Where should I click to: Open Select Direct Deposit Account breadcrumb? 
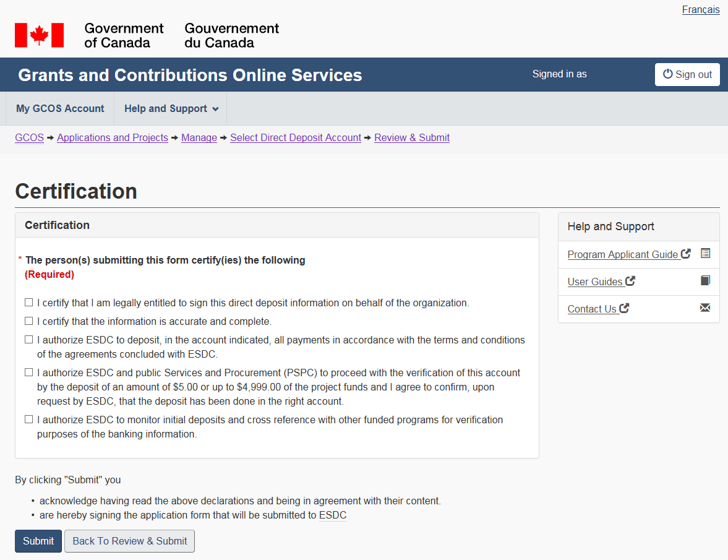pyautogui.click(x=296, y=137)
